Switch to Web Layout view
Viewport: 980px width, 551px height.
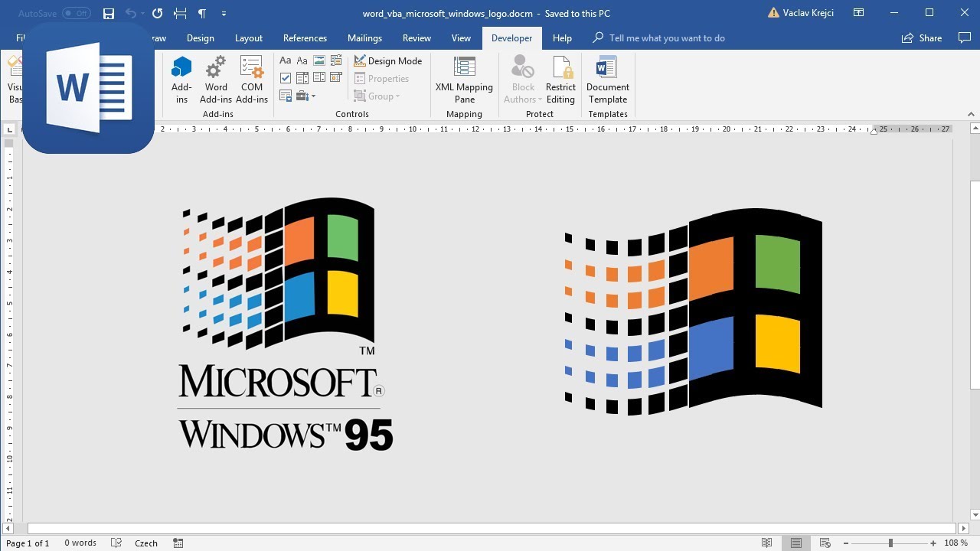[825, 543]
